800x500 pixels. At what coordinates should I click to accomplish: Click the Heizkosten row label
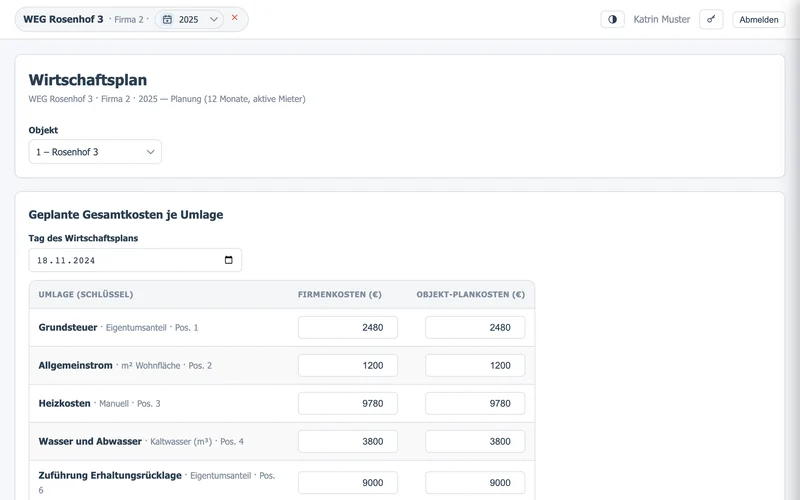pos(64,404)
